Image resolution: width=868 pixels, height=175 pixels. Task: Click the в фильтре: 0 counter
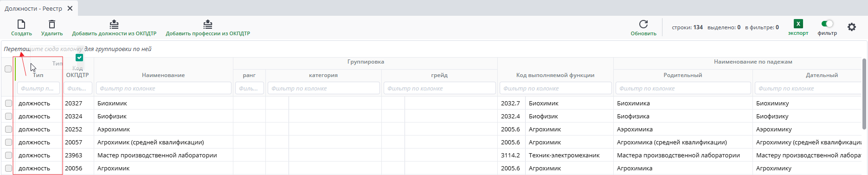point(762,27)
